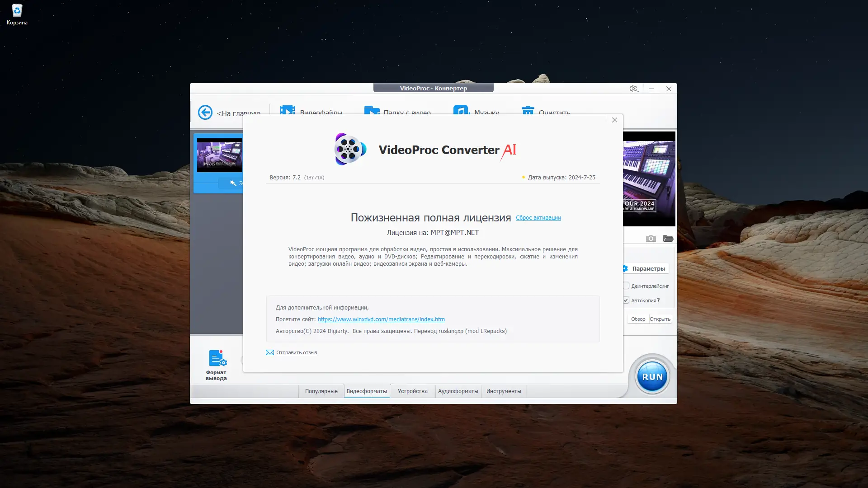Image resolution: width=868 pixels, height=488 pixels.
Task: Click the Очистить trash icon
Action: (528, 110)
